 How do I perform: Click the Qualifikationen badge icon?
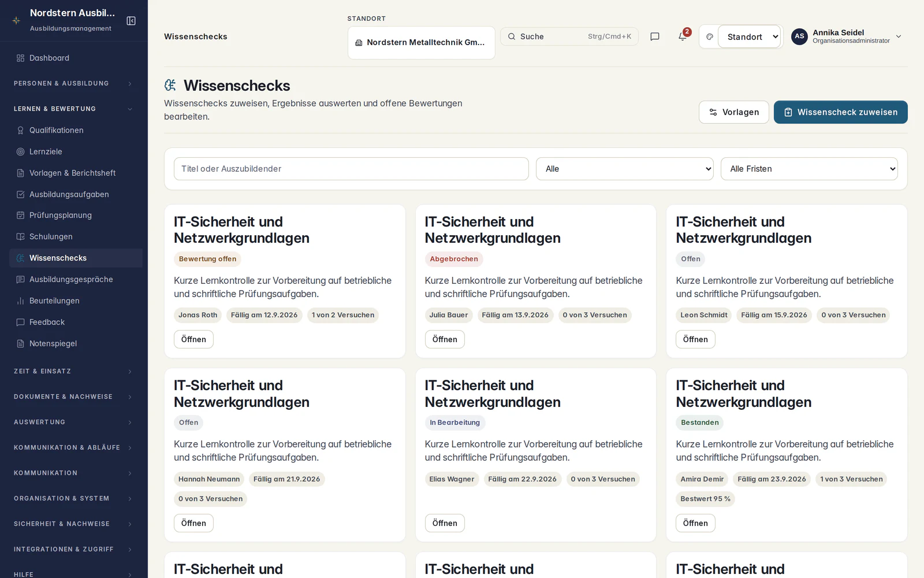(x=20, y=130)
